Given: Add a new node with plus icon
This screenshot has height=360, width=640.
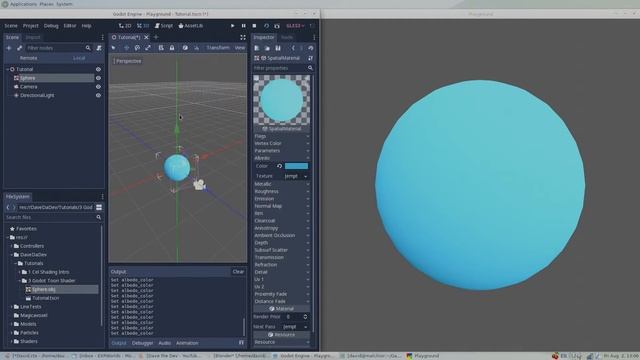Looking at the screenshot, I should pyautogui.click(x=9, y=48).
